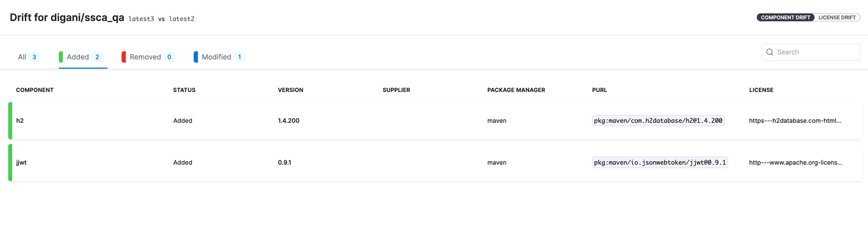
Task: Click the red Removed color indicator
Action: click(124, 57)
